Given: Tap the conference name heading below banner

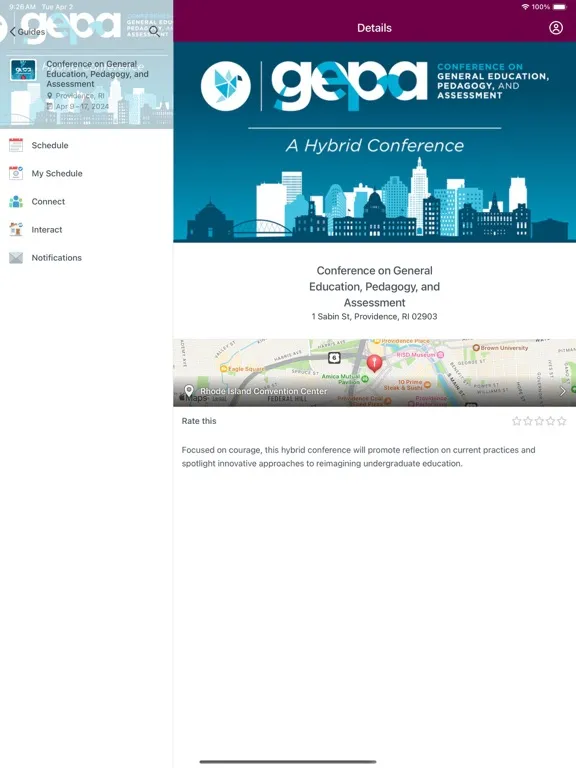Looking at the screenshot, I should pos(374,287).
